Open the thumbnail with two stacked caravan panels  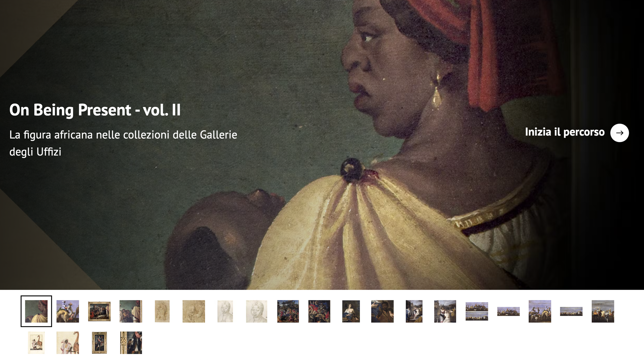(x=477, y=311)
